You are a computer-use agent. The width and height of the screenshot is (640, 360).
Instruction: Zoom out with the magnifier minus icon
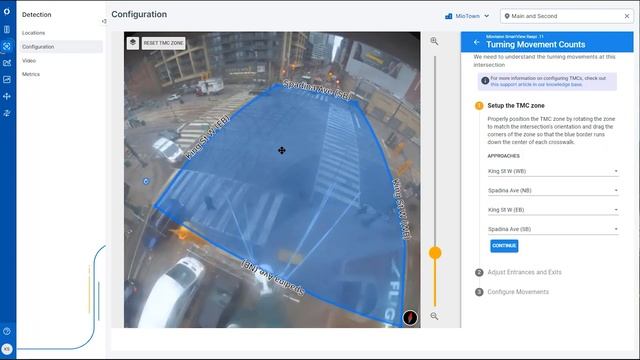(x=434, y=316)
